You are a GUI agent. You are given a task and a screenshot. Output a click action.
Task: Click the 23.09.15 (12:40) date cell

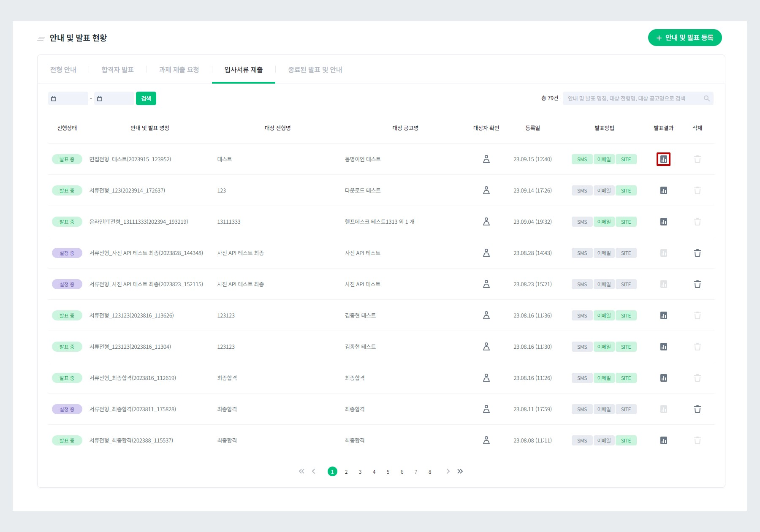pyautogui.click(x=532, y=159)
